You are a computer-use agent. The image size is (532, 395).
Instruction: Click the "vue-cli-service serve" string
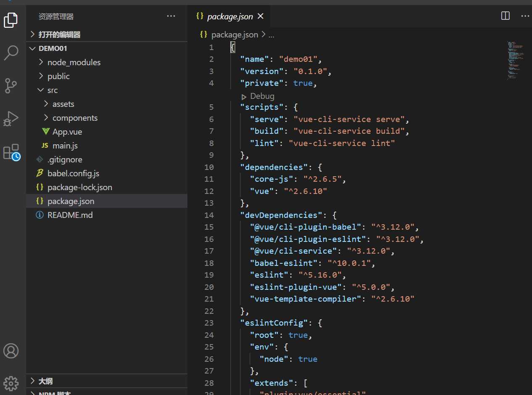coord(350,119)
